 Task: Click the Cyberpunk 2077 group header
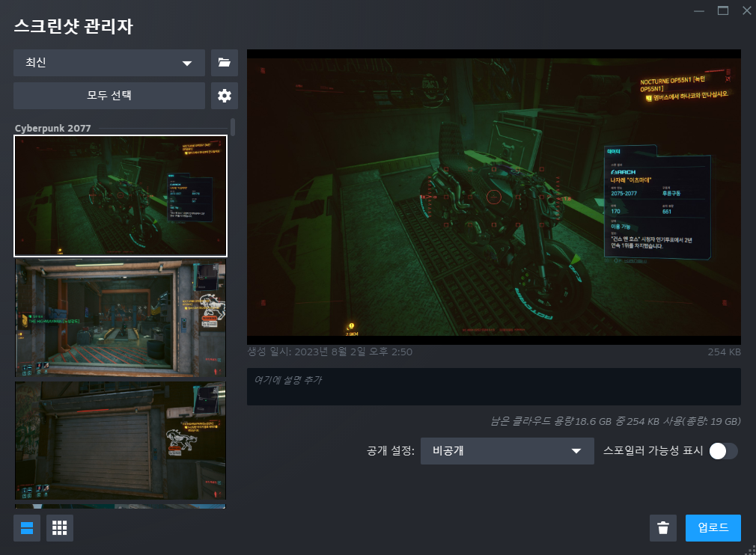pos(53,128)
